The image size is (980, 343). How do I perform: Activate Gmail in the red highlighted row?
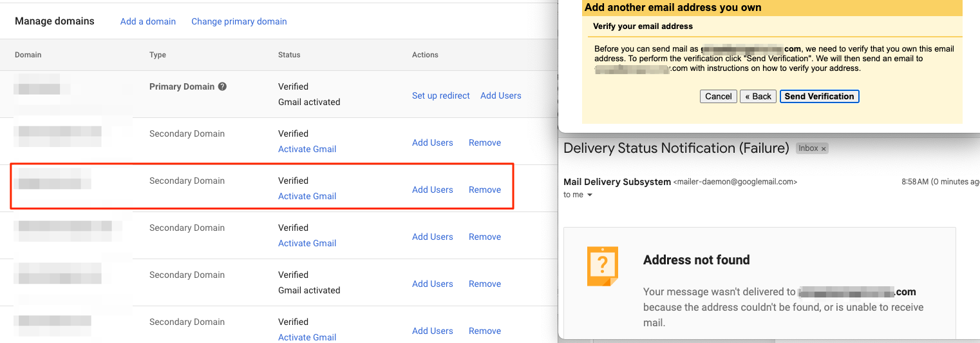(x=307, y=196)
